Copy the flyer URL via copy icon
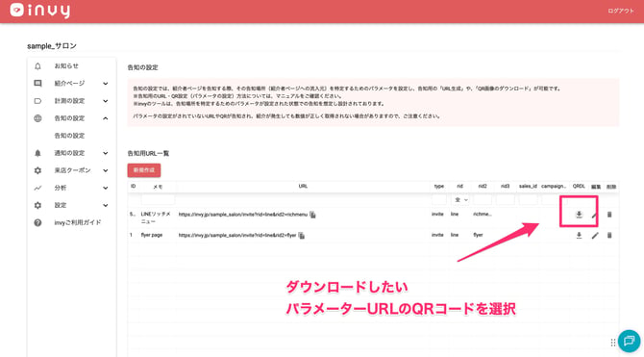 point(302,235)
